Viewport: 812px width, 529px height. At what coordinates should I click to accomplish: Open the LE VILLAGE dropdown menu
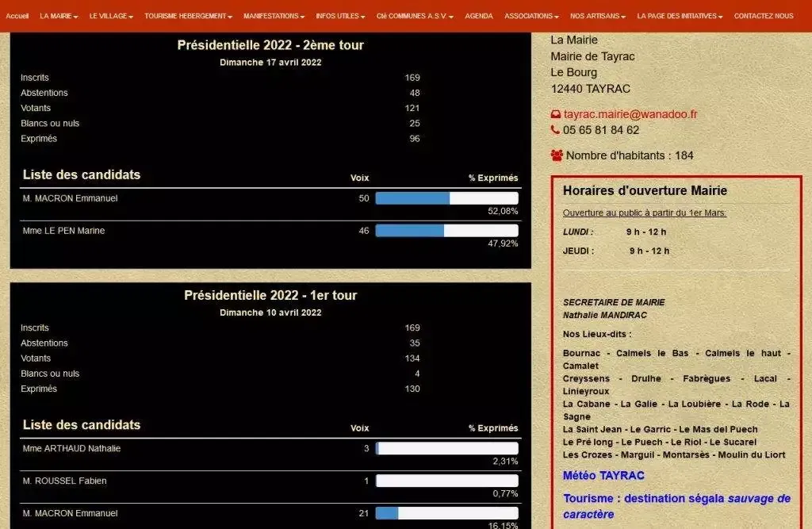pos(111,16)
